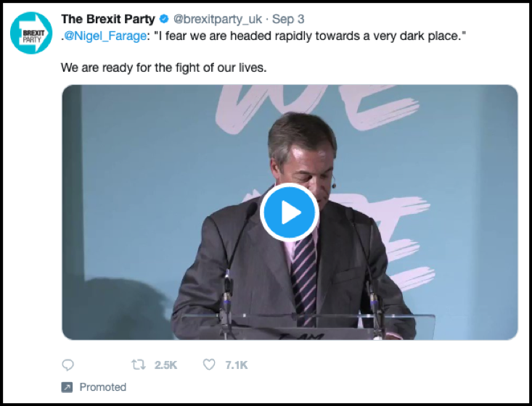Open The Brexit Party account name

pyautogui.click(x=107, y=20)
